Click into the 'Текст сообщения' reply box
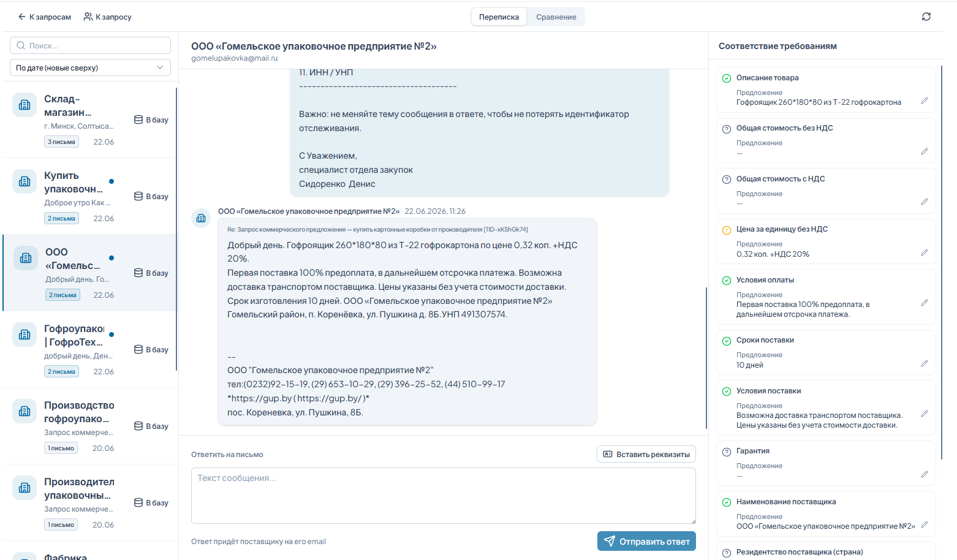This screenshot has height=560, width=957. (x=443, y=496)
